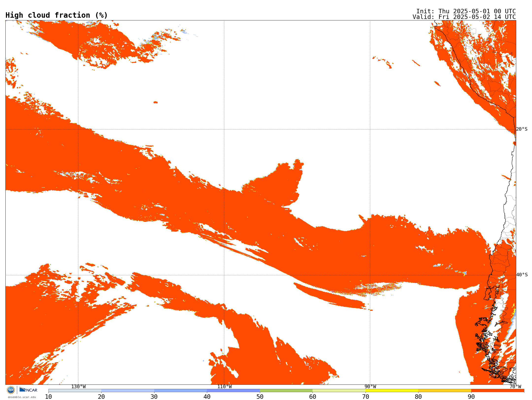
Task: Click the 80–90 gold colorbar segment
Action: [x=445, y=391]
